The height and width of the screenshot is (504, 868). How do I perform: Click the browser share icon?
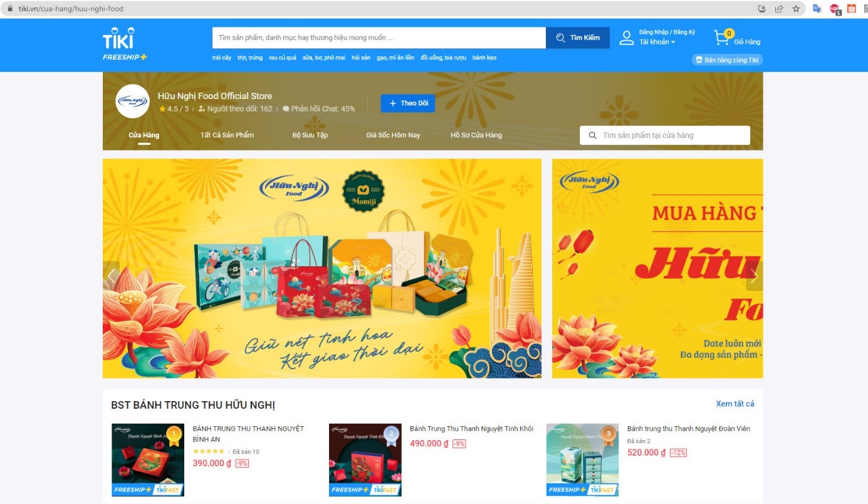pos(779,9)
